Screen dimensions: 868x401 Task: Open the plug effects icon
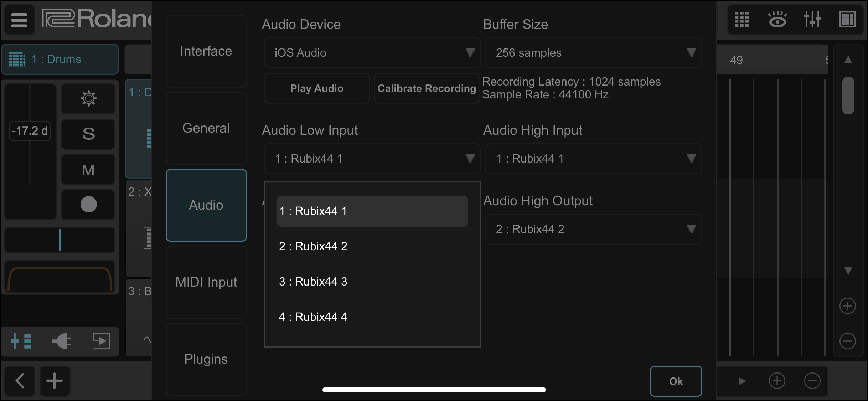click(x=61, y=341)
